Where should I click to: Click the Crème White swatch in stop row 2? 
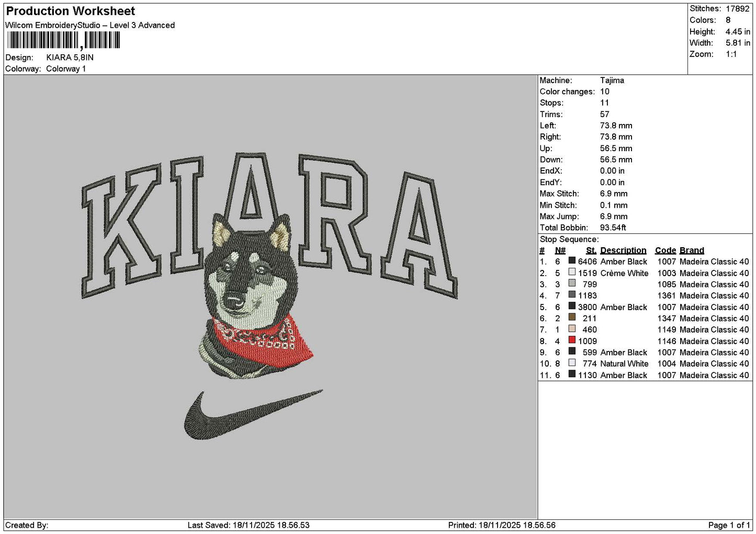tap(572, 272)
